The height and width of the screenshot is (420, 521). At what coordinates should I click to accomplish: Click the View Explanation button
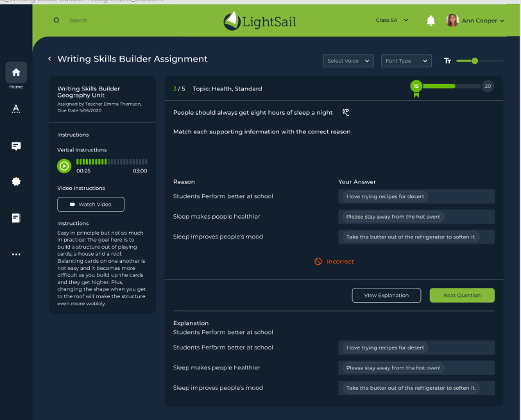[x=386, y=295]
